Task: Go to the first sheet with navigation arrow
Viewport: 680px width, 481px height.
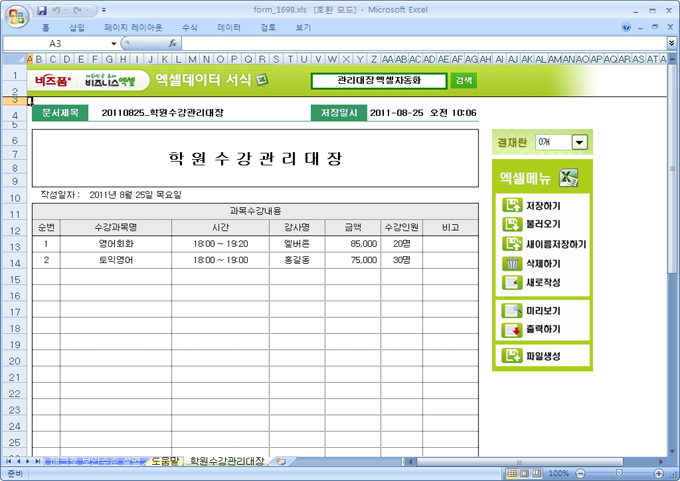Action: [x=8, y=461]
